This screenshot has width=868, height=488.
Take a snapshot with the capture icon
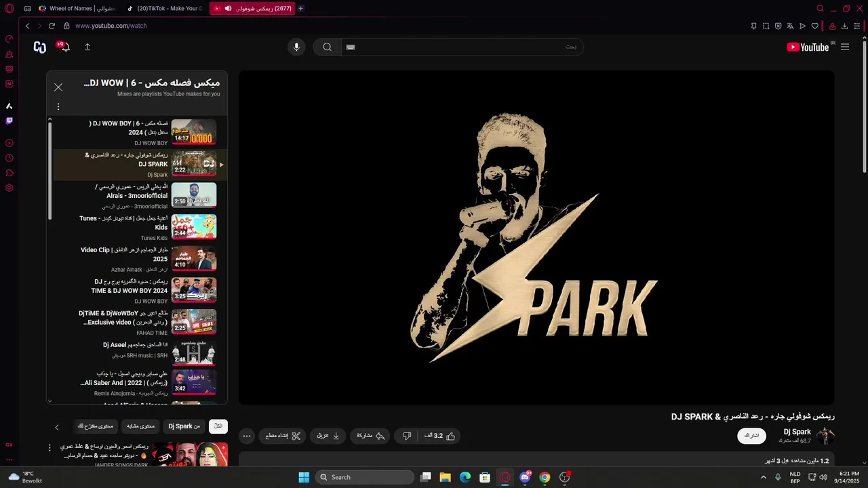tap(766, 26)
